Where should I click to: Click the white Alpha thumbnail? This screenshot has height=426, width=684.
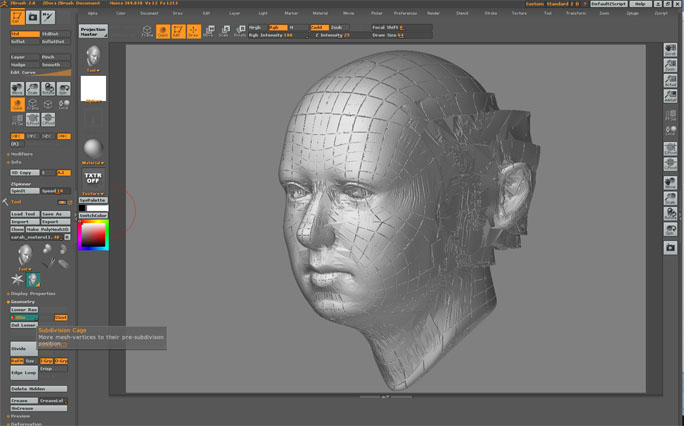[x=93, y=88]
